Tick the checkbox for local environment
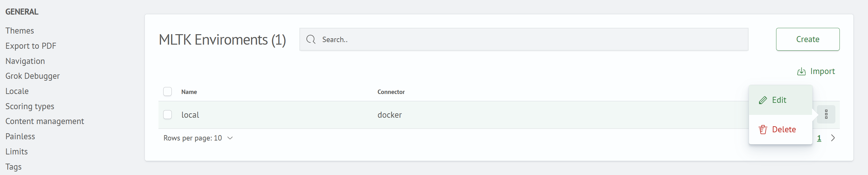The width and height of the screenshot is (868, 175). pos(167,115)
